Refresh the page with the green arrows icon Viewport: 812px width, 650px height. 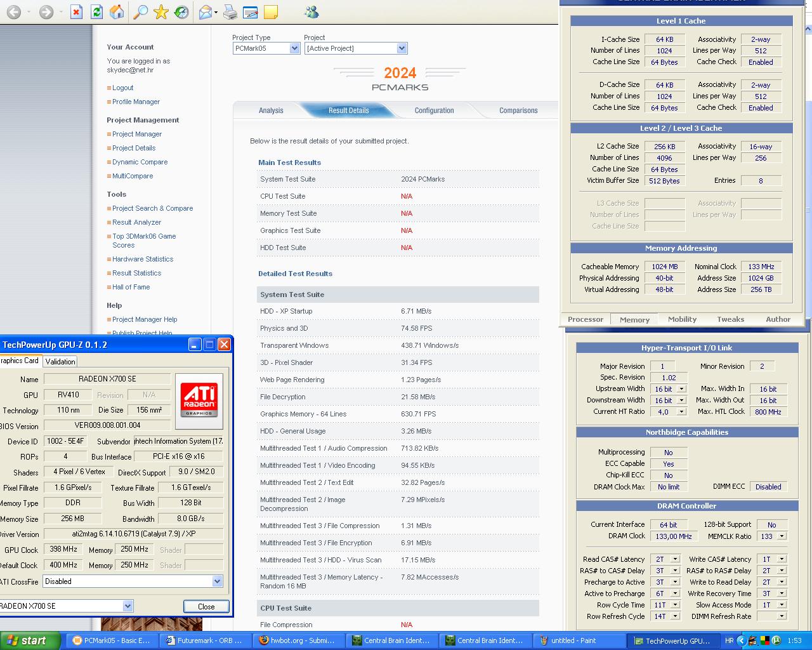click(96, 12)
